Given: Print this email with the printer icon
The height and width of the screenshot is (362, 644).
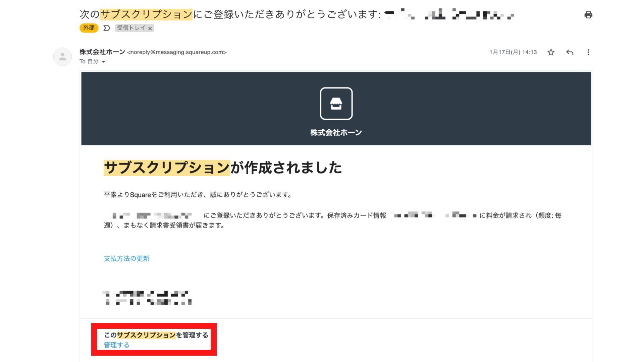Looking at the screenshot, I should coord(588,15).
